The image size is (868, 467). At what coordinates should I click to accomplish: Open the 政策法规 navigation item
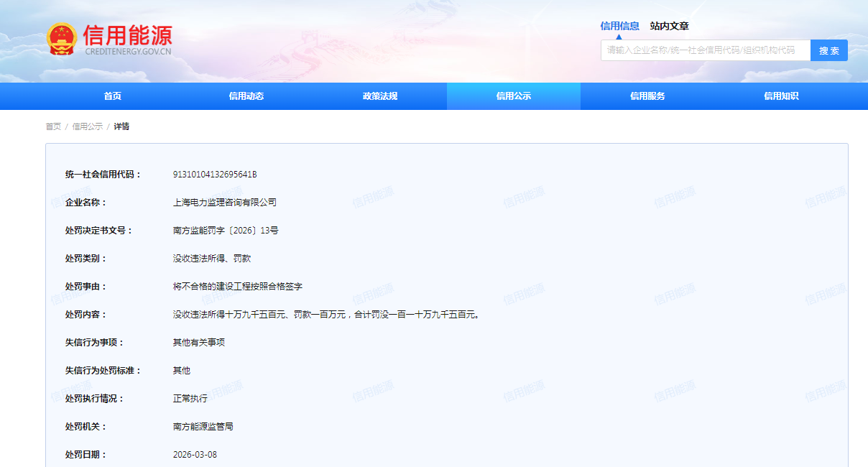pos(379,96)
